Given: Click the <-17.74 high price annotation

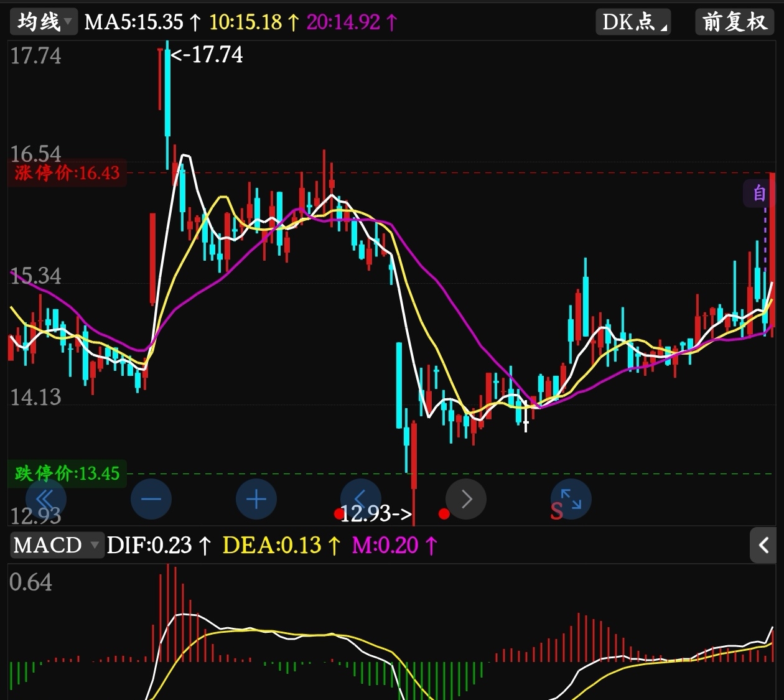Looking at the screenshot, I should [x=207, y=55].
